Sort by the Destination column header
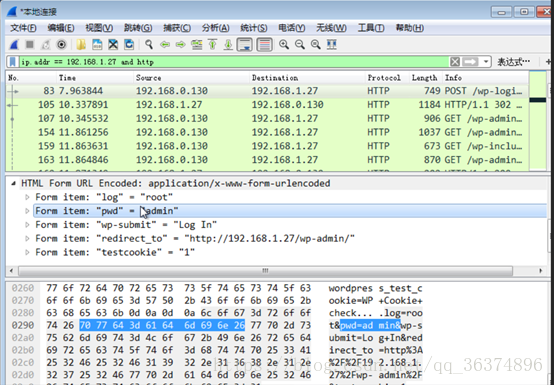 pyautogui.click(x=307, y=78)
